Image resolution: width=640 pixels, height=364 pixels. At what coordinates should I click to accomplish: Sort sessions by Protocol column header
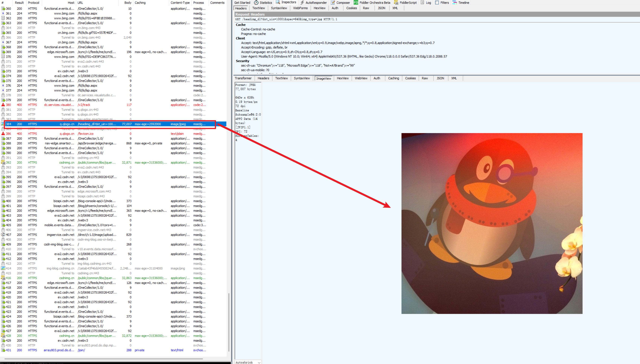point(34,2)
